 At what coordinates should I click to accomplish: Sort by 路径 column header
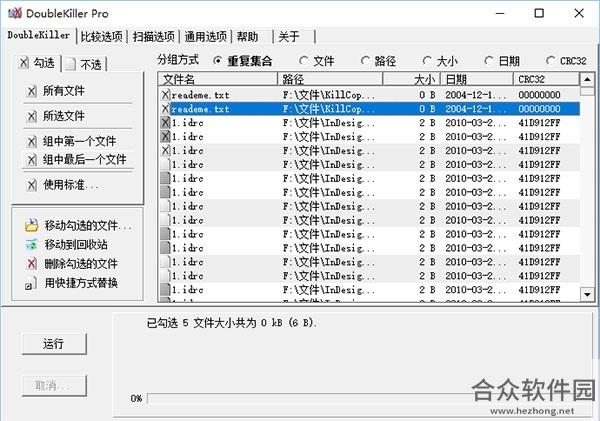[x=330, y=79]
